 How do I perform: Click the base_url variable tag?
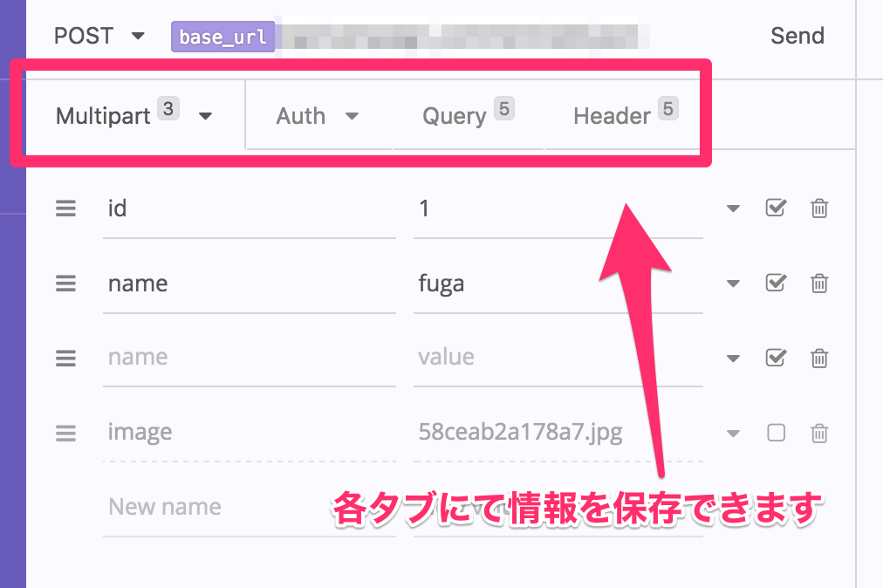click(x=223, y=37)
